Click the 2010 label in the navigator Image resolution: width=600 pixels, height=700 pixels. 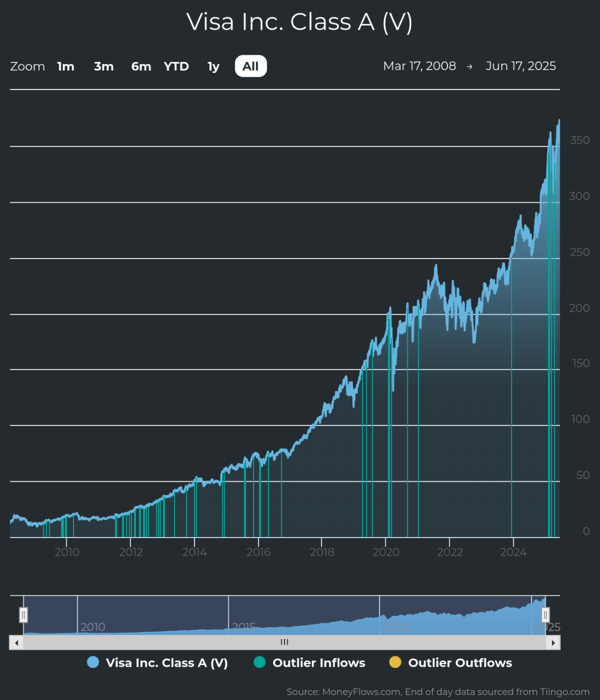(x=93, y=627)
